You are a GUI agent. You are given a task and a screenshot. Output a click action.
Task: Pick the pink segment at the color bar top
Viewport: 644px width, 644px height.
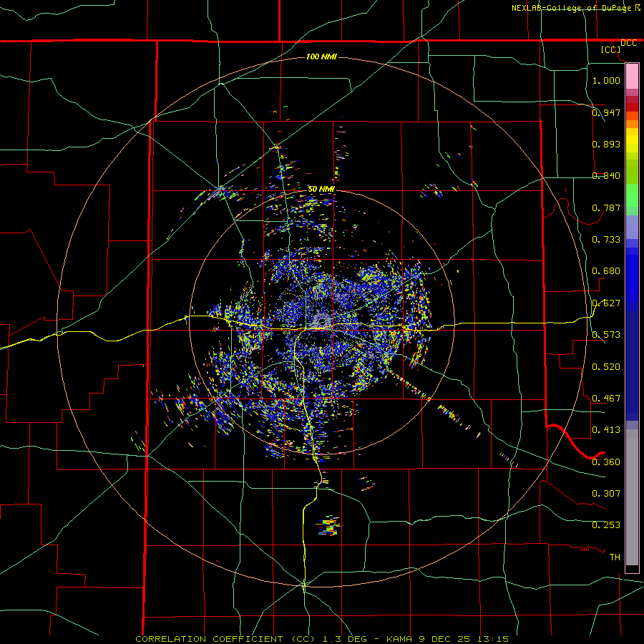point(632,76)
